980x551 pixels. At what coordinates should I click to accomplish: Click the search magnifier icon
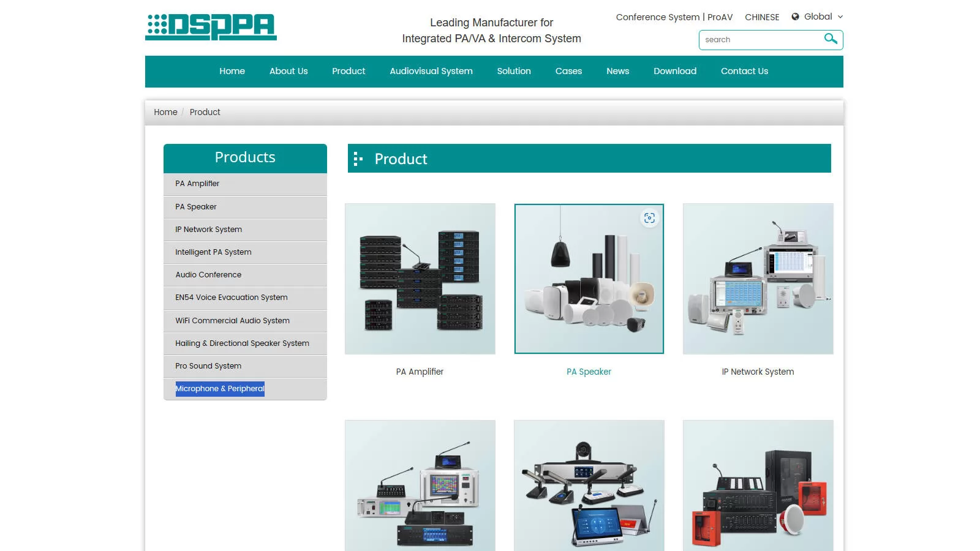tap(830, 39)
